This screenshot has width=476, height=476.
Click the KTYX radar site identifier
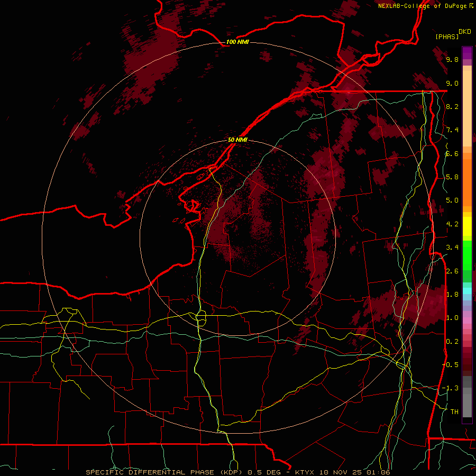point(305,472)
